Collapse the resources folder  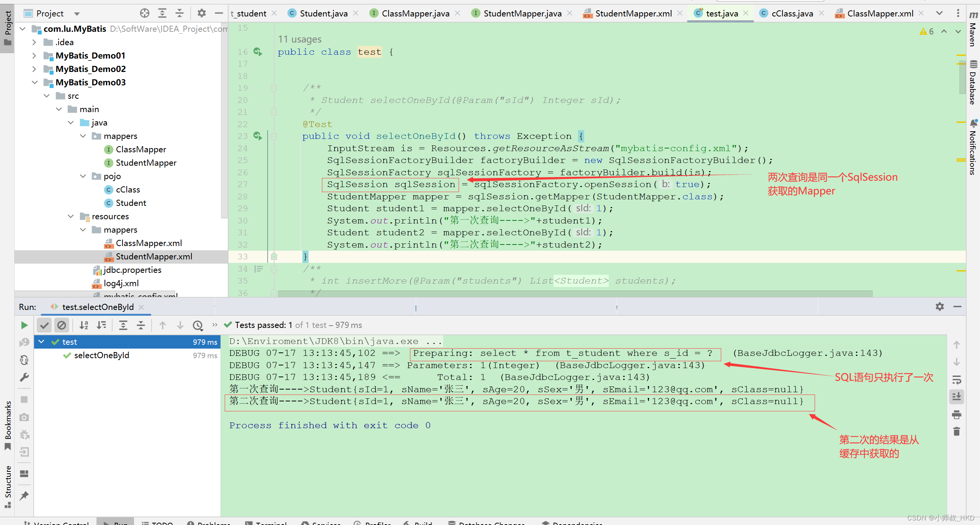point(71,216)
